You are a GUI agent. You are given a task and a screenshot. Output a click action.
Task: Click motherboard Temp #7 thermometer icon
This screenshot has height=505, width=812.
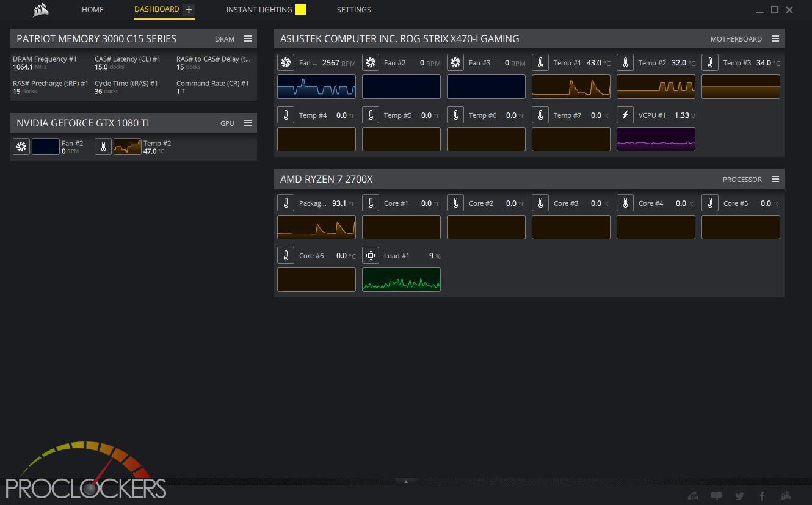pyautogui.click(x=540, y=115)
